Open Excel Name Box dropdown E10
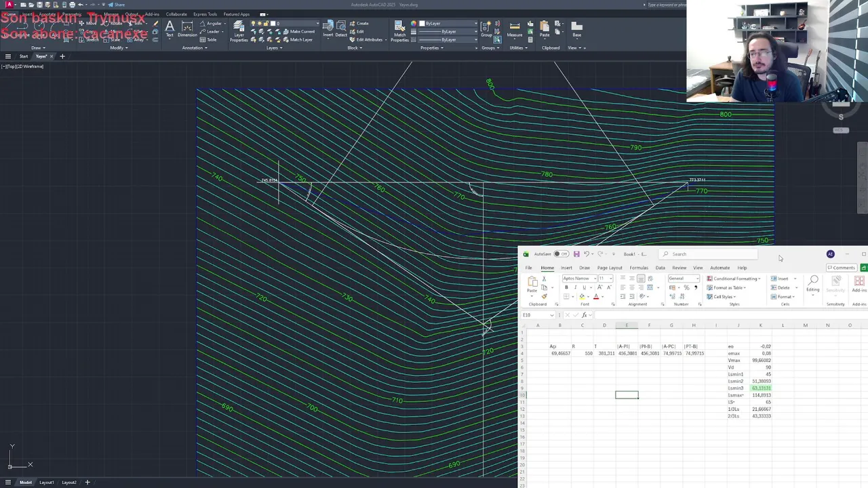The height and width of the screenshot is (488, 868). click(551, 315)
